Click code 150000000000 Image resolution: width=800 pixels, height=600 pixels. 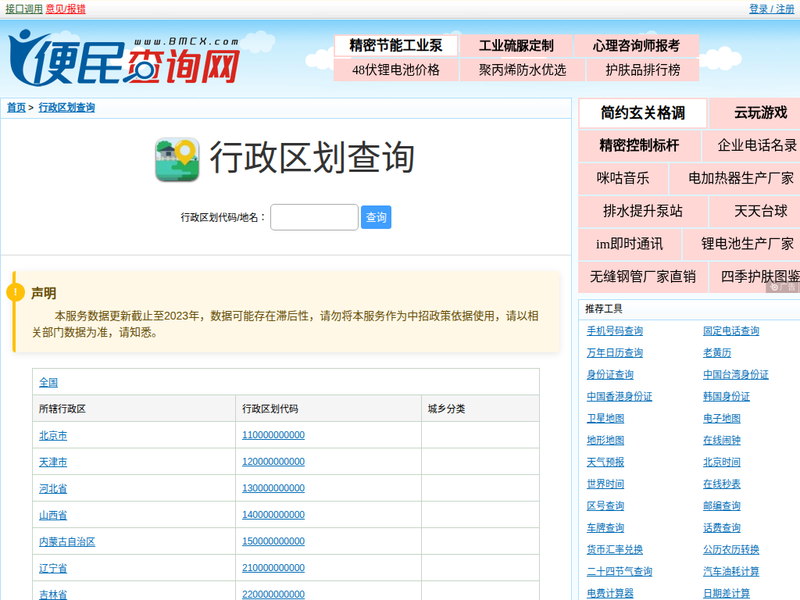pos(273,541)
